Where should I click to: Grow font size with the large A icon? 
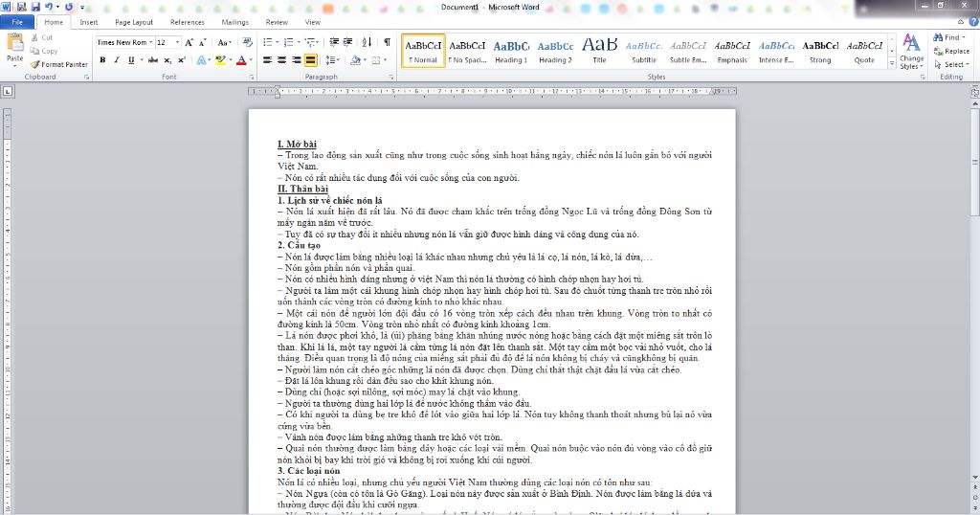[189, 42]
